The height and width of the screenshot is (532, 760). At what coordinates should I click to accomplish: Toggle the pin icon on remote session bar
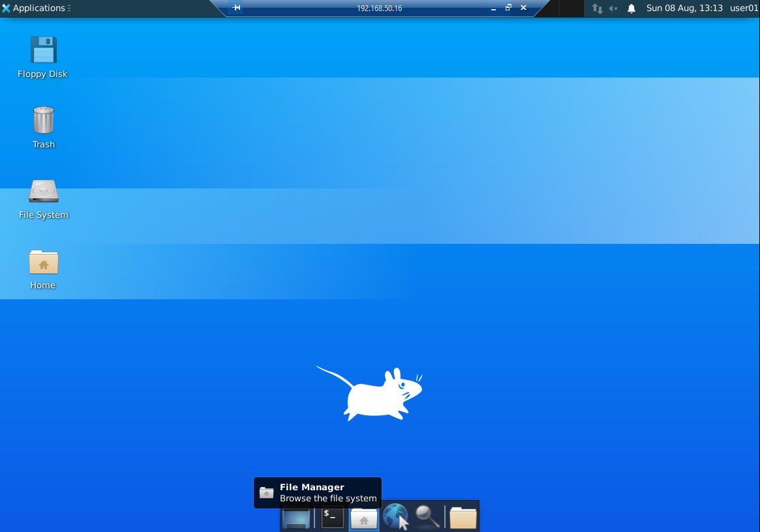pyautogui.click(x=236, y=8)
